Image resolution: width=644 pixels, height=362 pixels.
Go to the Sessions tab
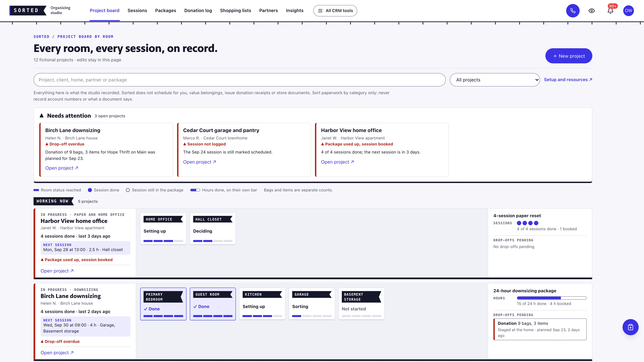pyautogui.click(x=137, y=11)
